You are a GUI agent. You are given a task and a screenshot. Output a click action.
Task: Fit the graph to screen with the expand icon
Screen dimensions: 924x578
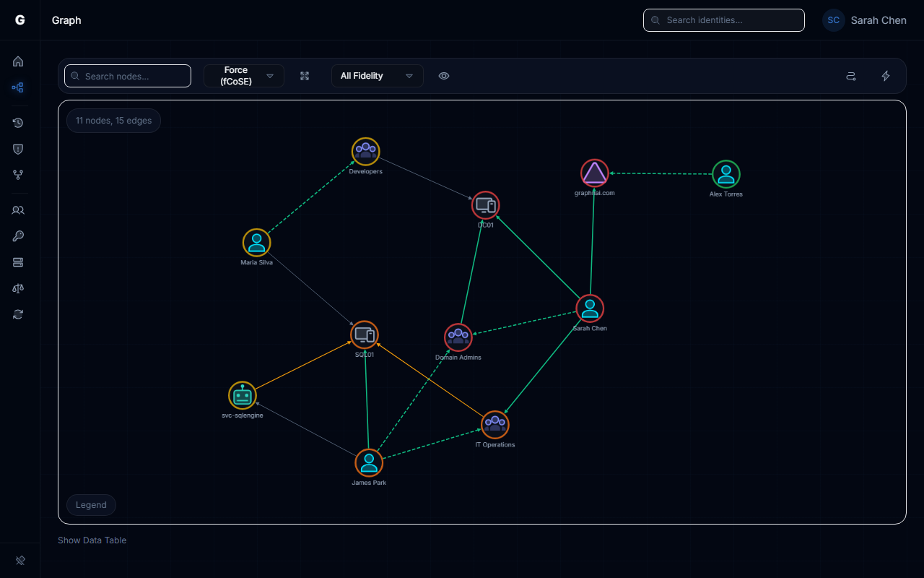coord(305,75)
